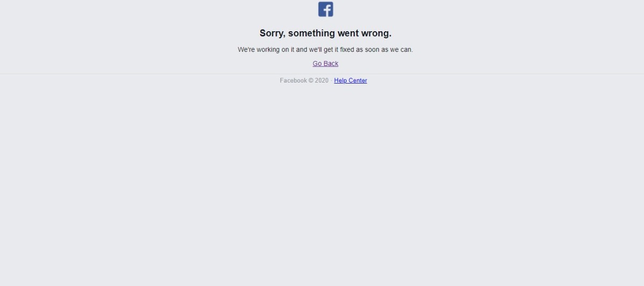Click the word 'Center' in the footer link

pyautogui.click(x=358, y=80)
